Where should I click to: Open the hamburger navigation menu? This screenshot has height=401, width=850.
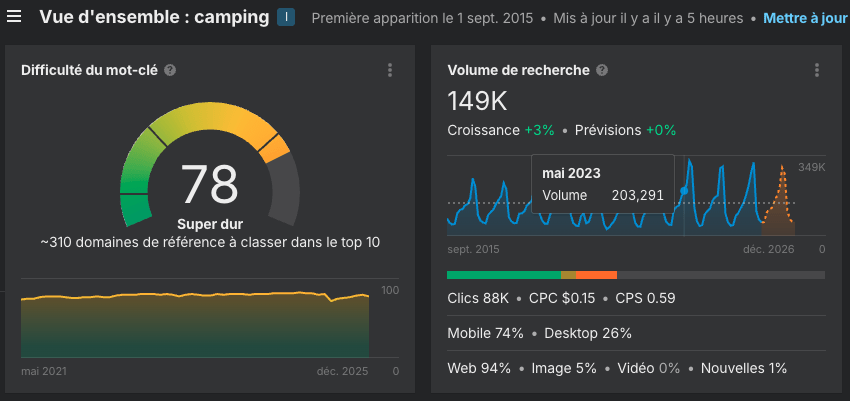15,18
